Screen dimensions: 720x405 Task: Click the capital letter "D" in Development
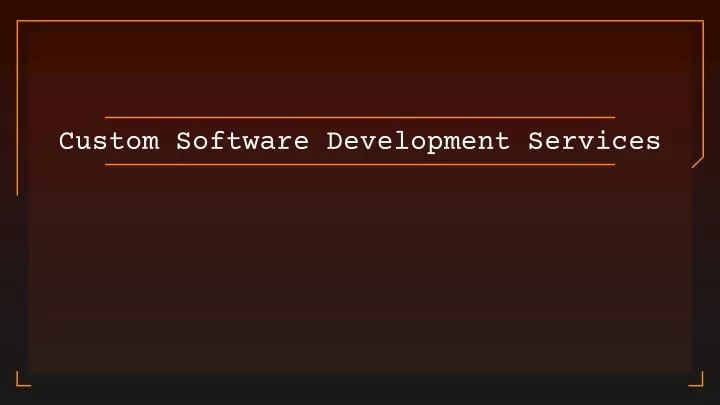(335, 141)
